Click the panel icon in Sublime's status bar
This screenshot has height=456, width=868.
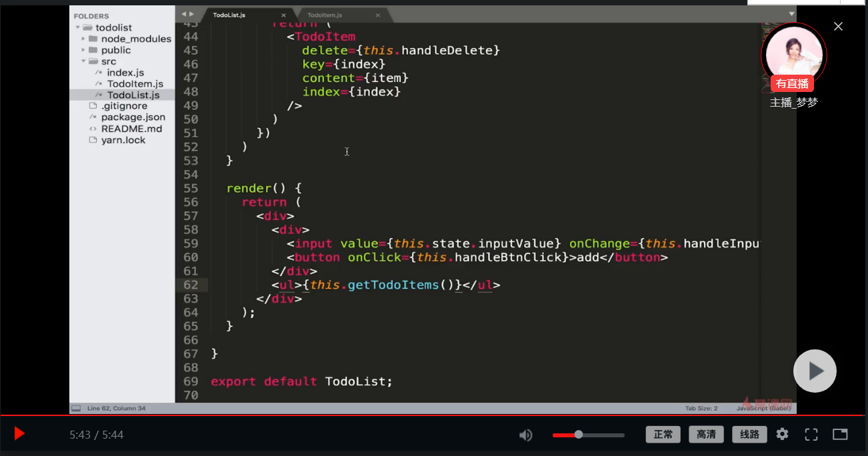(x=75, y=407)
